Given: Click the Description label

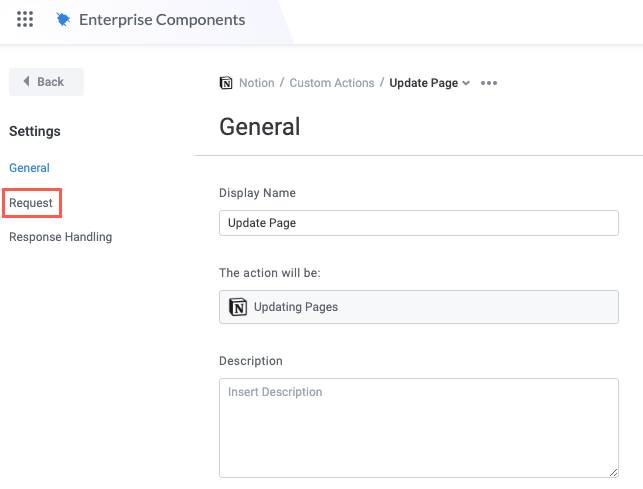Looking at the screenshot, I should coord(251,361).
